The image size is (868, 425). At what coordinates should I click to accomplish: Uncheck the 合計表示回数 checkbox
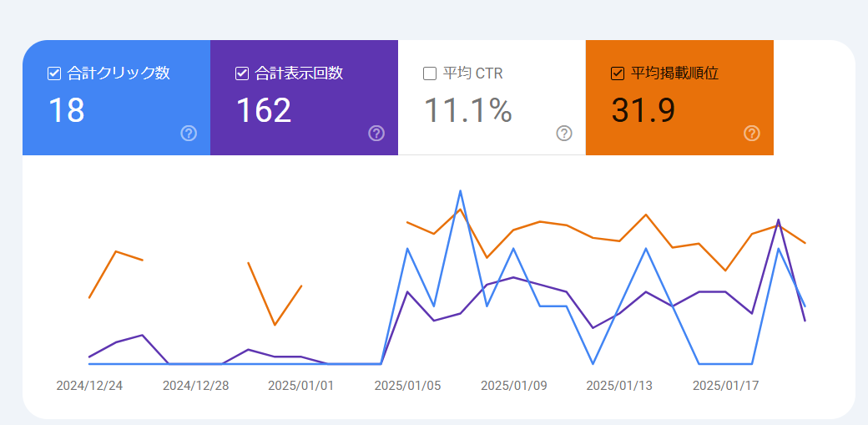coord(242,73)
